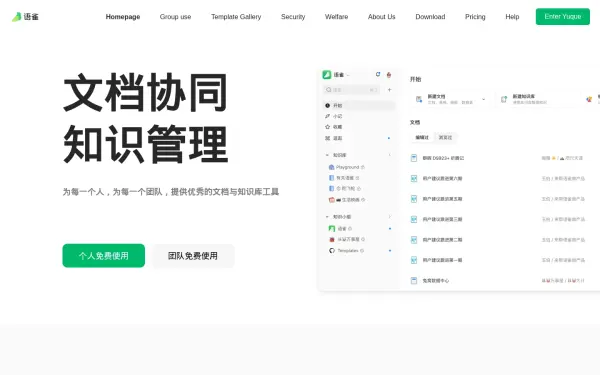The image size is (600, 375).
Task: Open the Pricing page link
Action: point(475,17)
